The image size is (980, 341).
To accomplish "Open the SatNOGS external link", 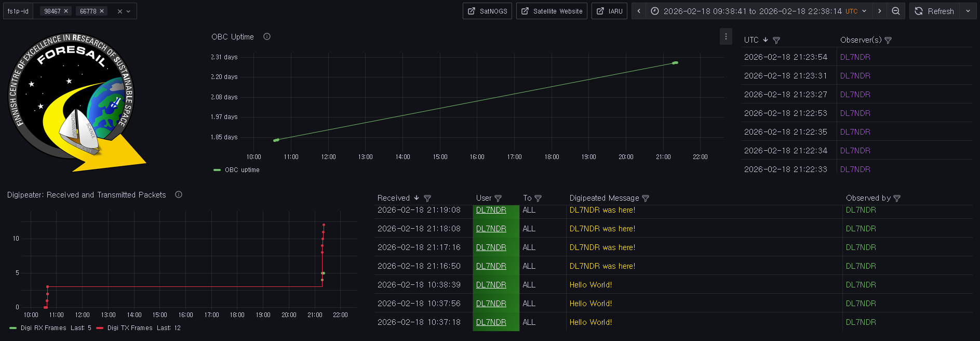I will pos(487,11).
